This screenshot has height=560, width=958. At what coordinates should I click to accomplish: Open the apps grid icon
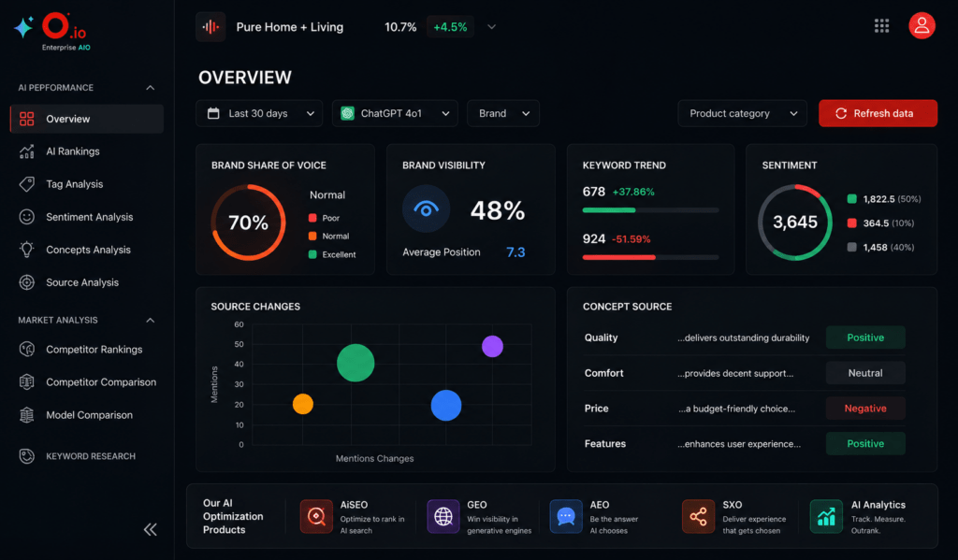click(x=881, y=25)
